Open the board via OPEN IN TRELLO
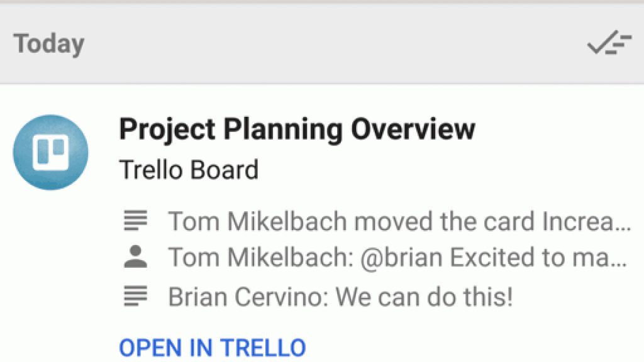This screenshot has height=362, width=644. [212, 346]
